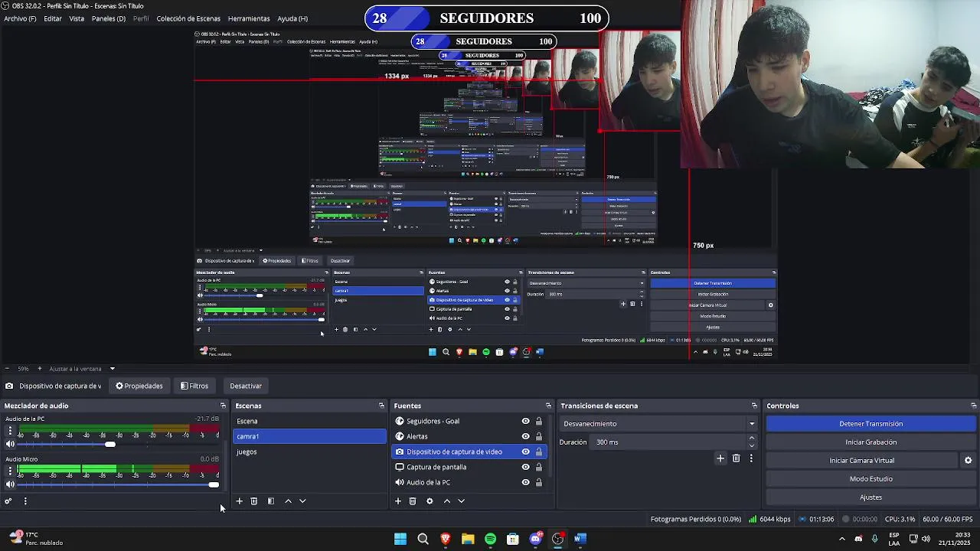Open the Paneles menu

pyautogui.click(x=109, y=18)
